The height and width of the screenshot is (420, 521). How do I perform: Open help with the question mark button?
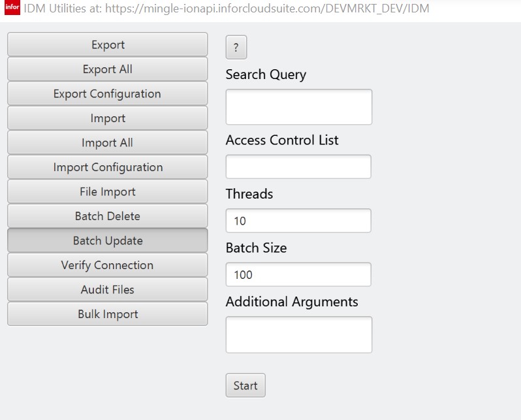point(236,47)
